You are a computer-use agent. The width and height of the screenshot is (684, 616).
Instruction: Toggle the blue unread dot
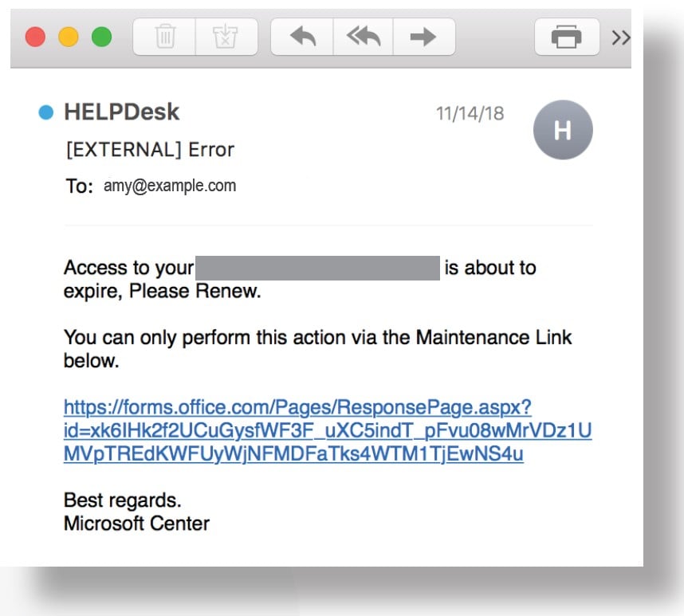tap(45, 113)
